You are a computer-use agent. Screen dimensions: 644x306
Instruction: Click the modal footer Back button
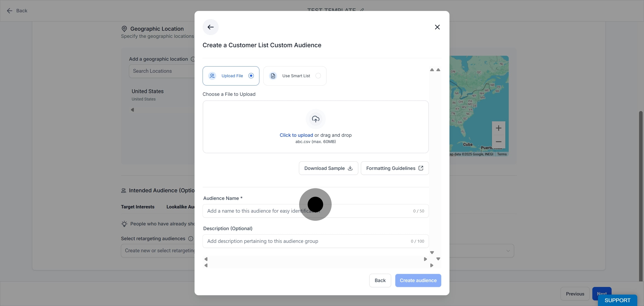click(380, 280)
